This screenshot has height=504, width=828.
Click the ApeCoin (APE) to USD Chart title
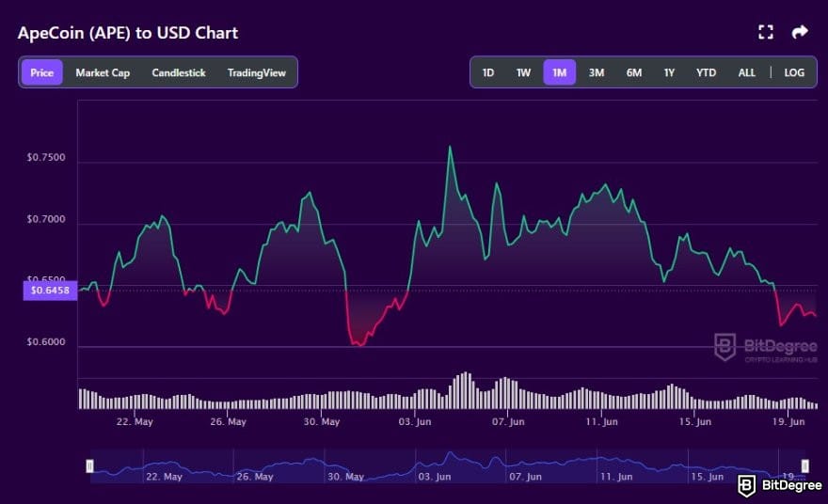tap(128, 33)
